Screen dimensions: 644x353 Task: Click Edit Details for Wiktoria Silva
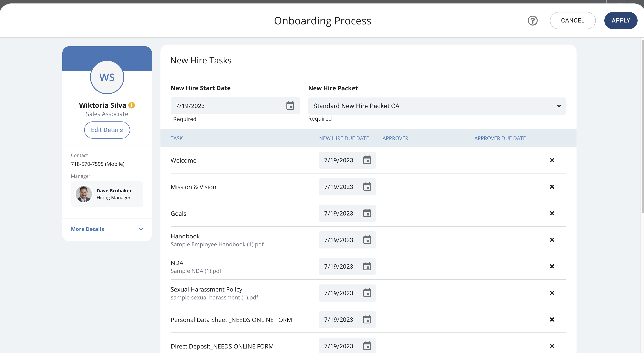[x=107, y=130]
